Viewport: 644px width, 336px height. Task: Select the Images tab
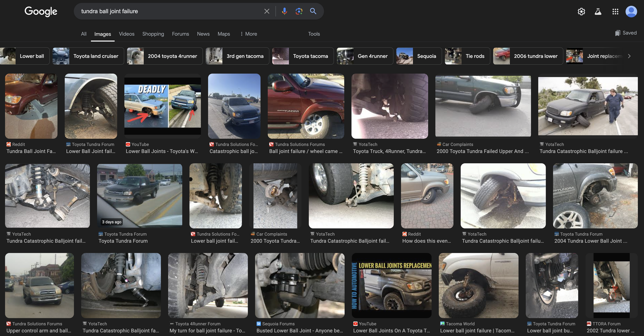(102, 34)
